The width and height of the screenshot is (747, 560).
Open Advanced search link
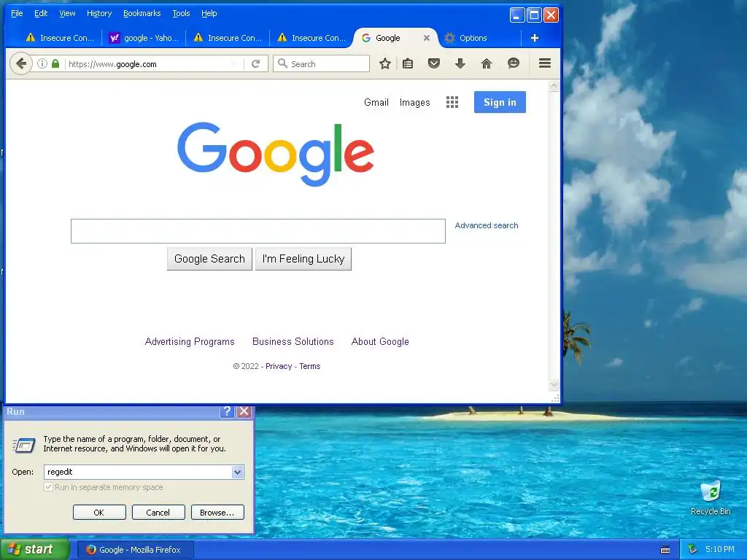(x=487, y=225)
